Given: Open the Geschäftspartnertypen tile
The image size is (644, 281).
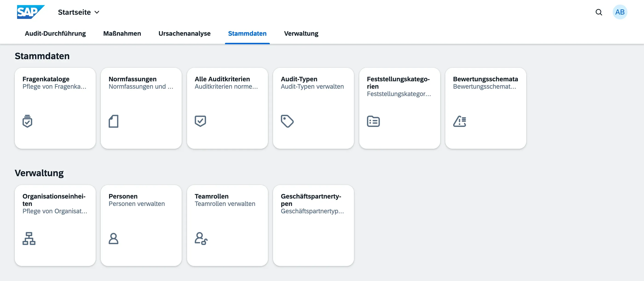Looking at the screenshot, I should (313, 225).
